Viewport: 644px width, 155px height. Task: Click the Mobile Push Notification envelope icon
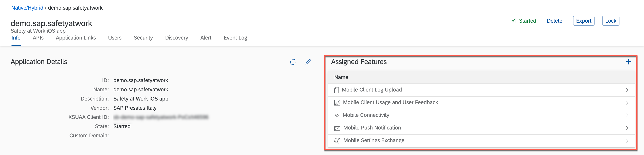click(x=337, y=128)
